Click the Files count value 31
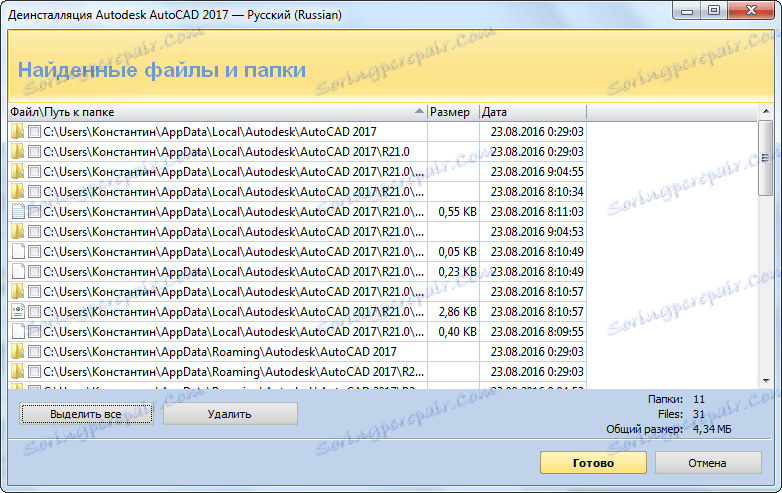The image size is (782, 493). pos(699,414)
